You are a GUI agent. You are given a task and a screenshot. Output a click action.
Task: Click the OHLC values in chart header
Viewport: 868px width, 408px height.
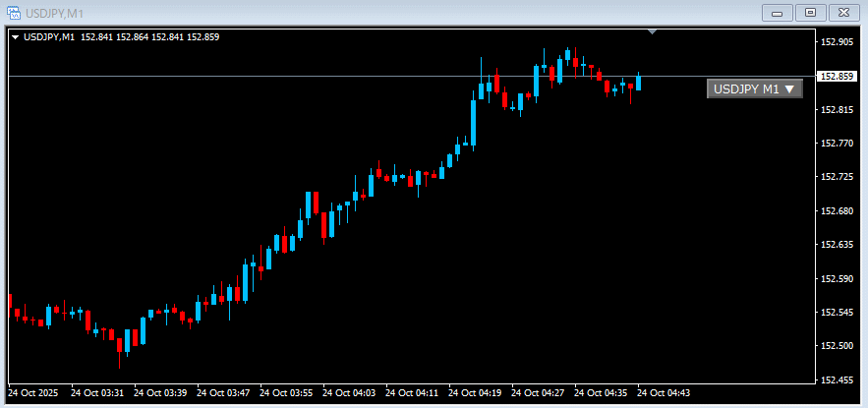coord(149,37)
